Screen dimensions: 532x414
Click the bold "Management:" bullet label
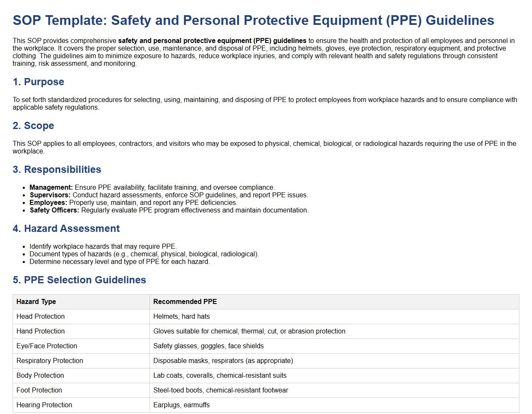(x=51, y=188)
